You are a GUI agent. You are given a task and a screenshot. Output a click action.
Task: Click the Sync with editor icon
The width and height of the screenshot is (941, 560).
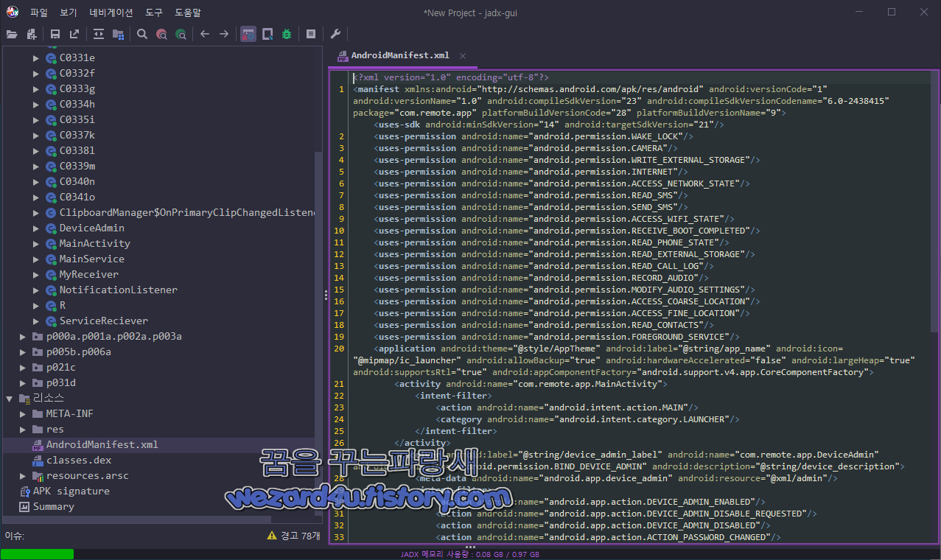click(99, 34)
